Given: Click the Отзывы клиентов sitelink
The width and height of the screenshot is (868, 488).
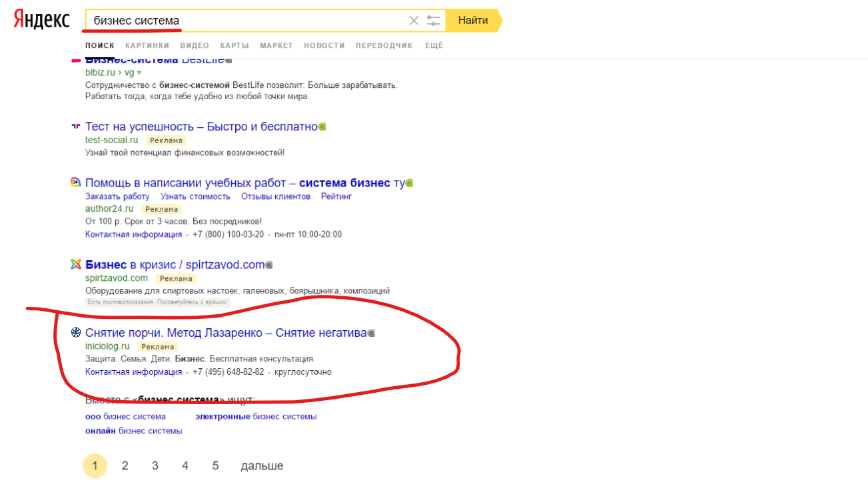Looking at the screenshot, I should (276, 196).
